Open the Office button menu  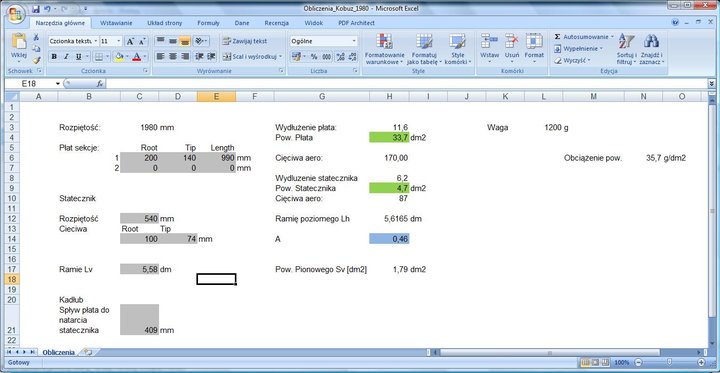[16, 13]
